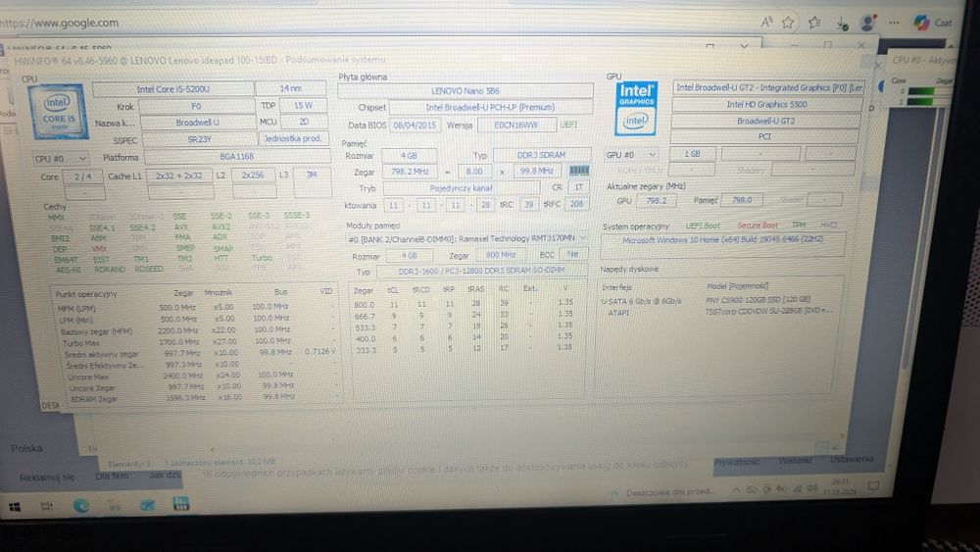Open the Windows Start menu
The width and height of the screenshot is (980, 552).
point(15,506)
